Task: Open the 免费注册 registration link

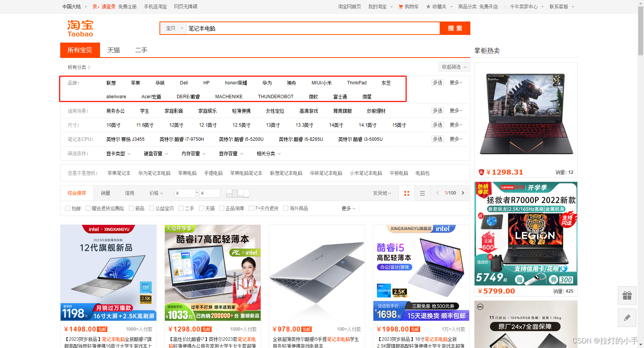Action: click(127, 7)
